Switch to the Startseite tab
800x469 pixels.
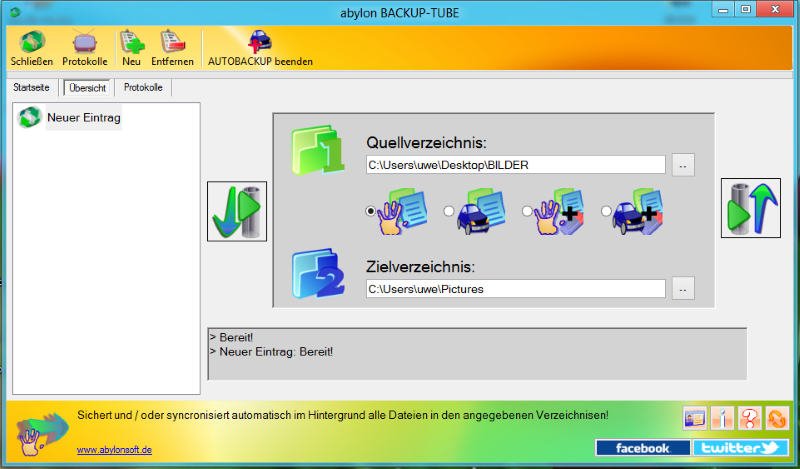[x=32, y=87]
